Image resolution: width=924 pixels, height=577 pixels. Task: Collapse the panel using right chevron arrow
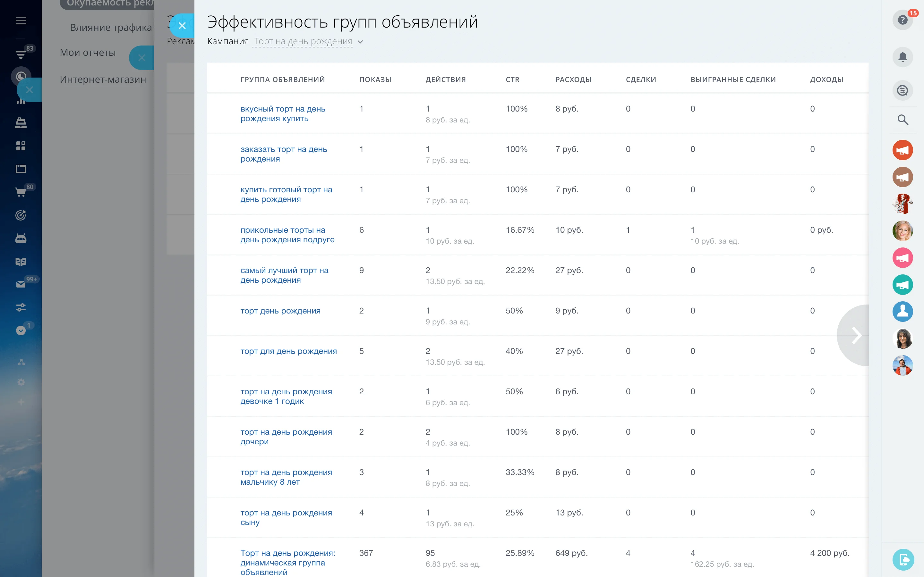pos(858,335)
